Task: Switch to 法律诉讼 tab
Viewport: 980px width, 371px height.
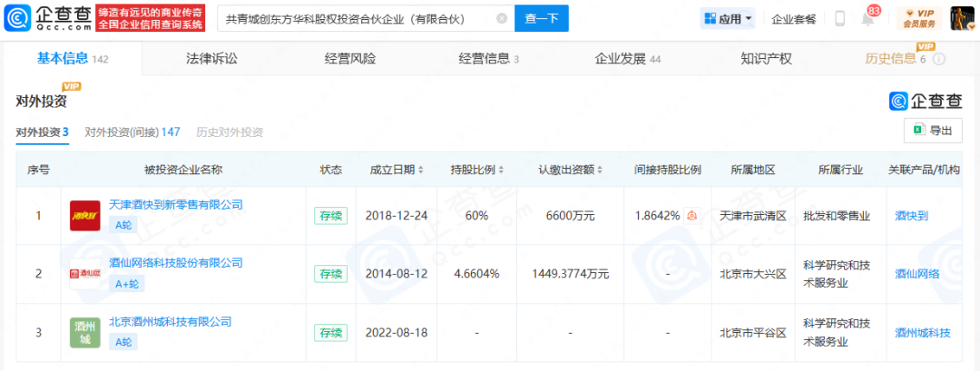Action: point(211,59)
